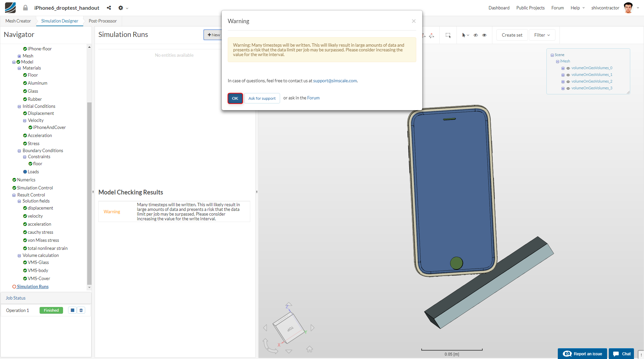Switch to the Mesh Creator tab
644x359 pixels.
[x=18, y=21]
